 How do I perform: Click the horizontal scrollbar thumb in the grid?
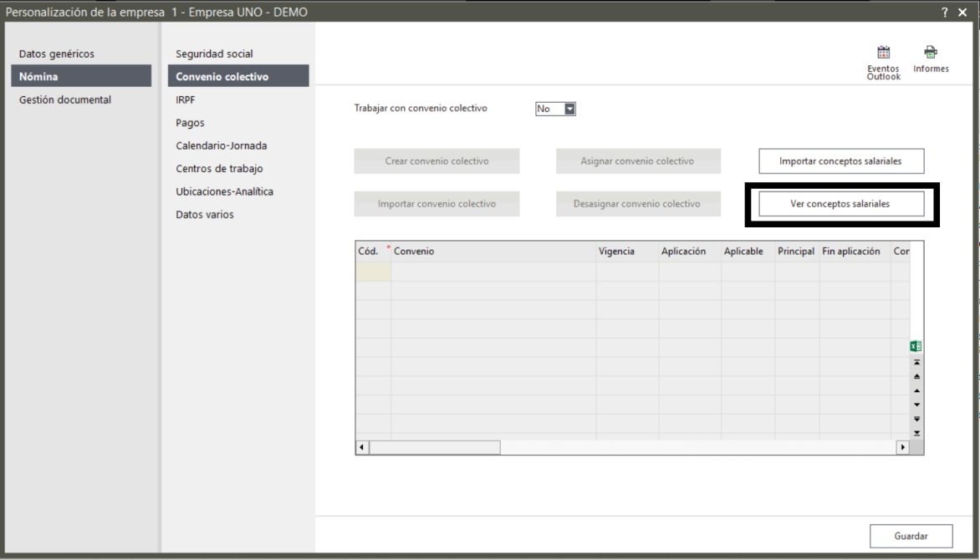click(435, 447)
